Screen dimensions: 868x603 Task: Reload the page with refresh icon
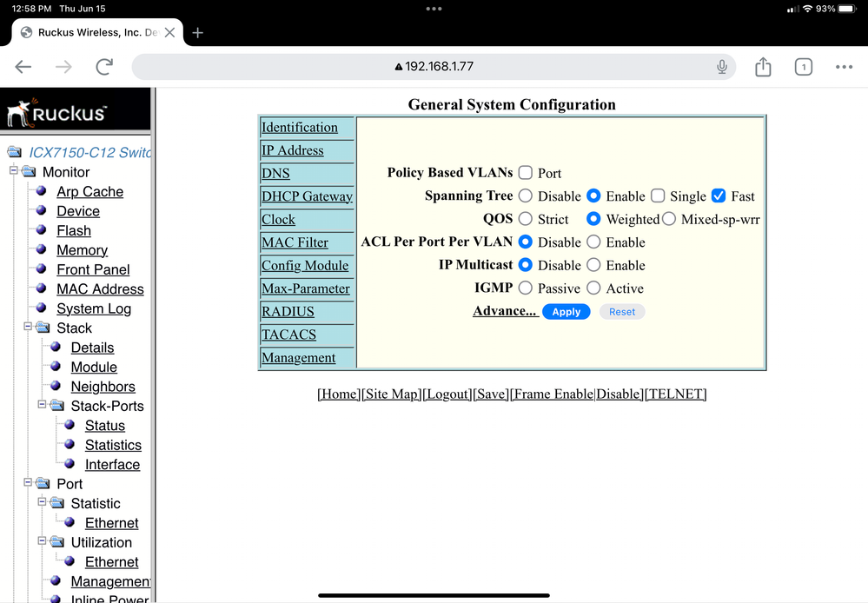point(104,67)
